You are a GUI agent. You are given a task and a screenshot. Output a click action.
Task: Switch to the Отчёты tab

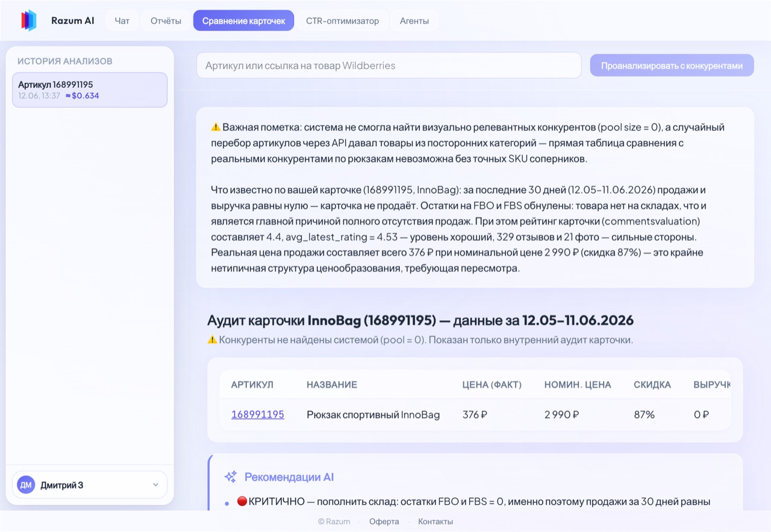coord(166,20)
